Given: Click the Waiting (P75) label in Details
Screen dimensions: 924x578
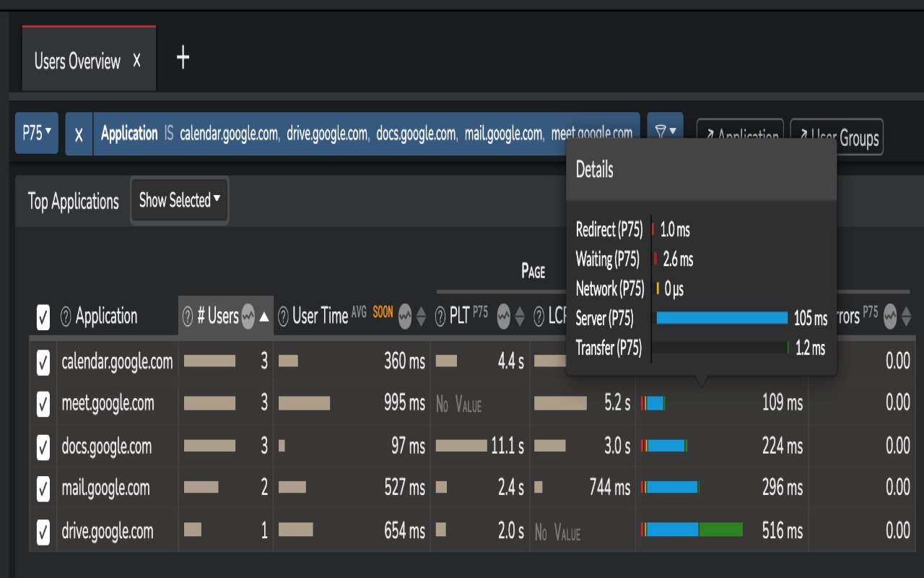Looking at the screenshot, I should pyautogui.click(x=607, y=259).
